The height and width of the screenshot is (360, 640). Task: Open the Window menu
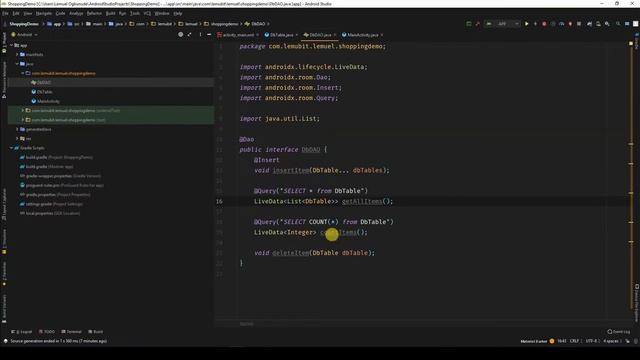[162, 13]
